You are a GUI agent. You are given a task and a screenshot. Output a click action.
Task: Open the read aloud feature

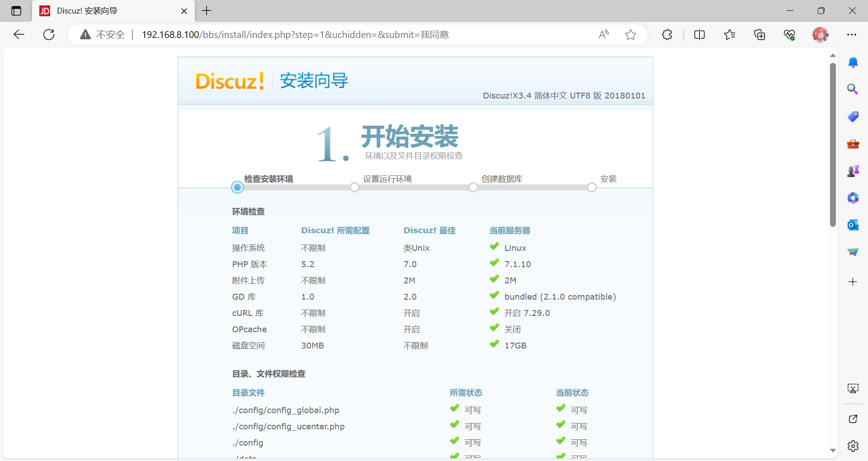[x=604, y=34]
